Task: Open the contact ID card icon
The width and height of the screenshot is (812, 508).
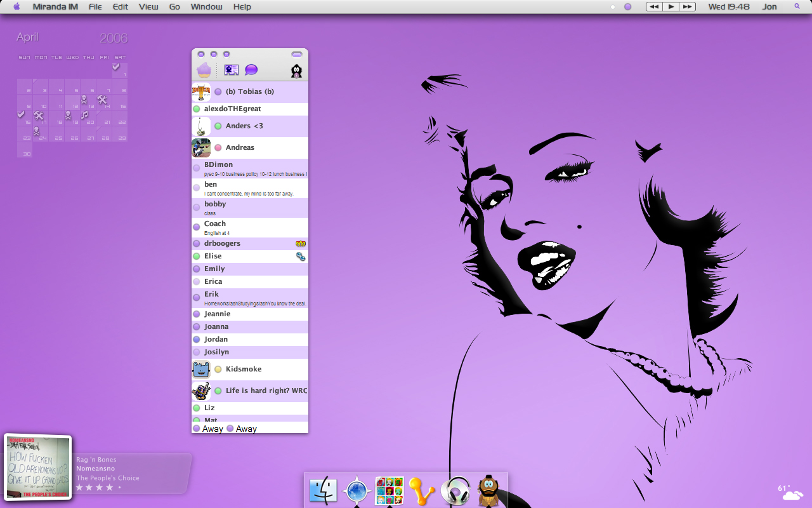Action: (232, 70)
